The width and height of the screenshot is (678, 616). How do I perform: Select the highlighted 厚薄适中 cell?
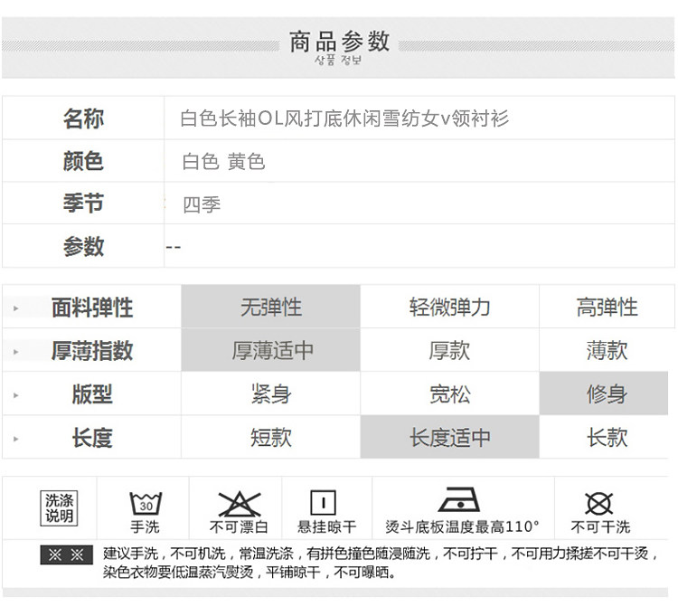(x=270, y=349)
